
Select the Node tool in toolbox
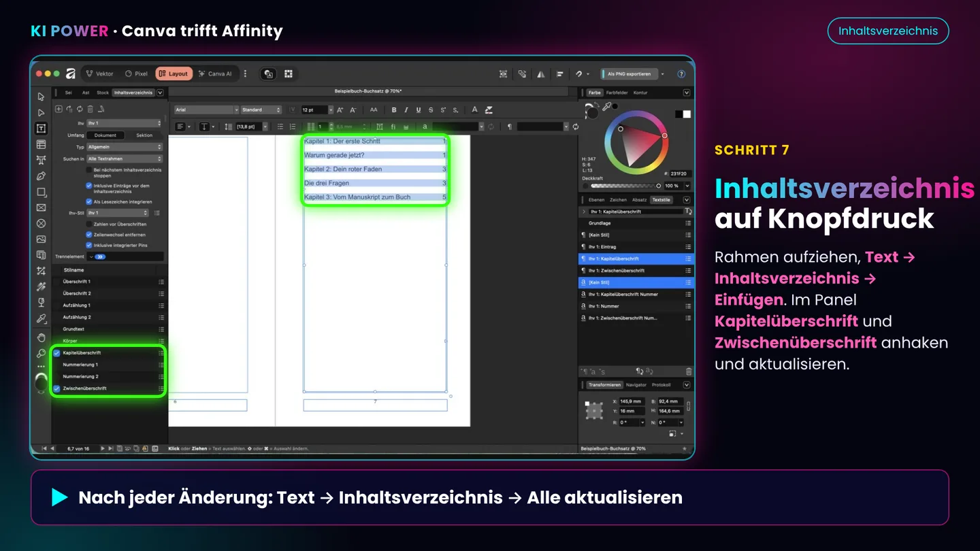(41, 112)
